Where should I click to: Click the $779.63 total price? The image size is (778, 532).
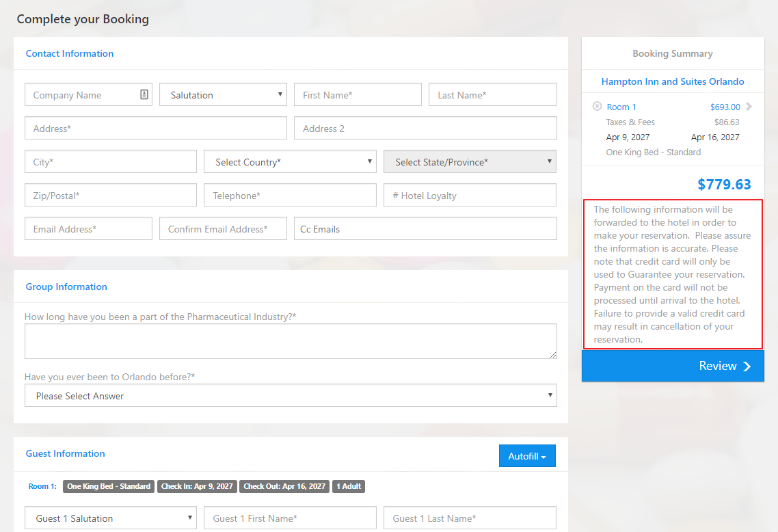coord(724,185)
